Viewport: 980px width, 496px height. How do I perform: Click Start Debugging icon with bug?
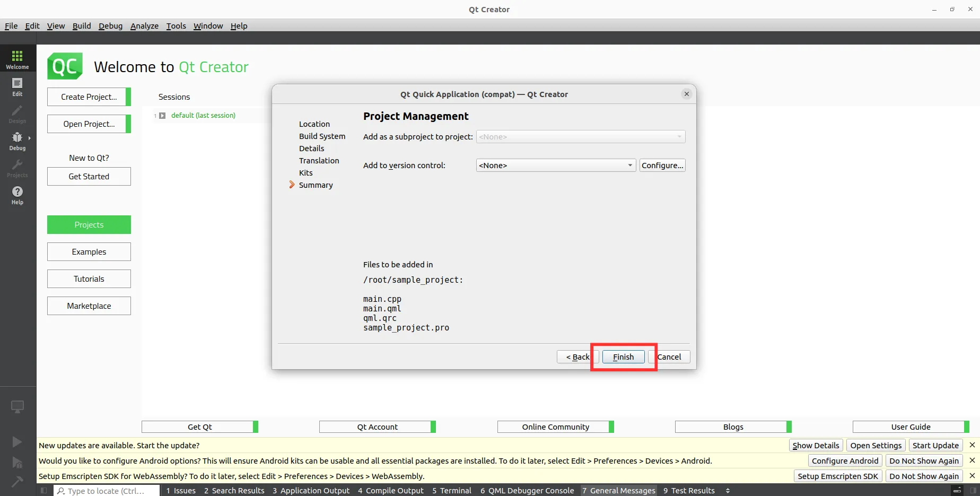[x=17, y=463]
